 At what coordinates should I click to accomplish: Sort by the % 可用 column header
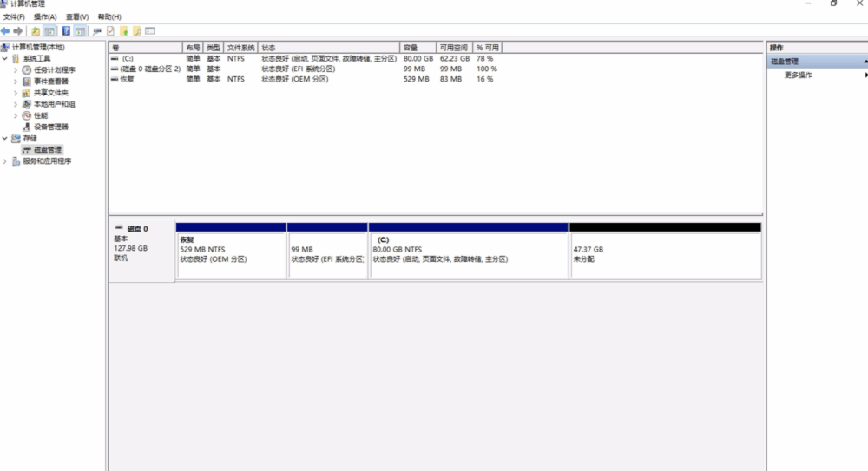click(x=488, y=48)
